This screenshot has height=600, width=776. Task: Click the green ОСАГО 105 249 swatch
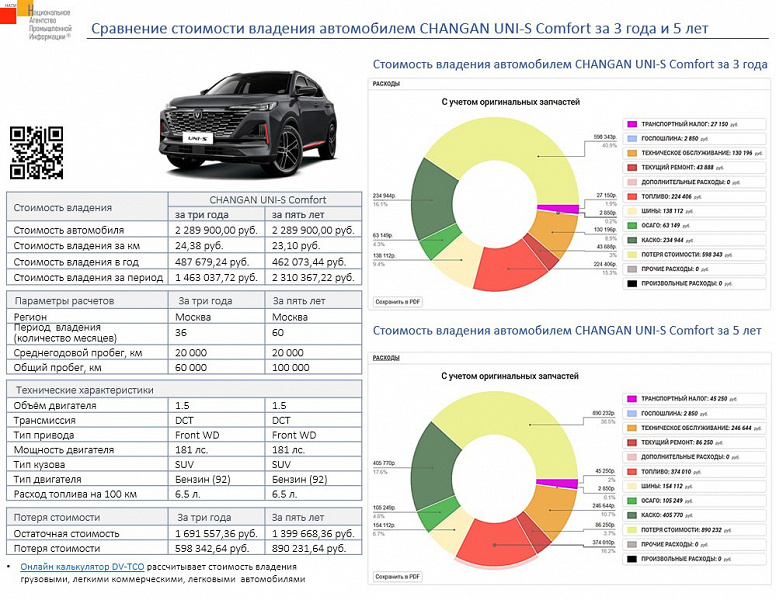coord(632,500)
